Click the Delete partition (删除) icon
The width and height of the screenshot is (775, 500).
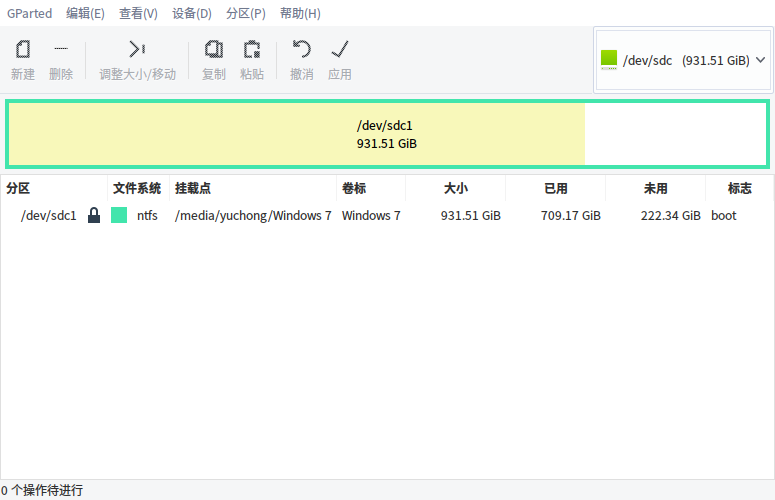coord(61,48)
